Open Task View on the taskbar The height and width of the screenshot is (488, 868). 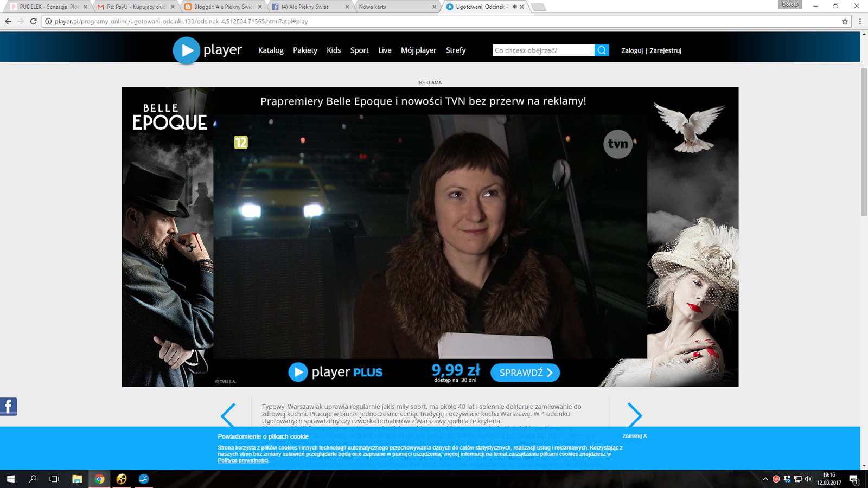point(54,479)
